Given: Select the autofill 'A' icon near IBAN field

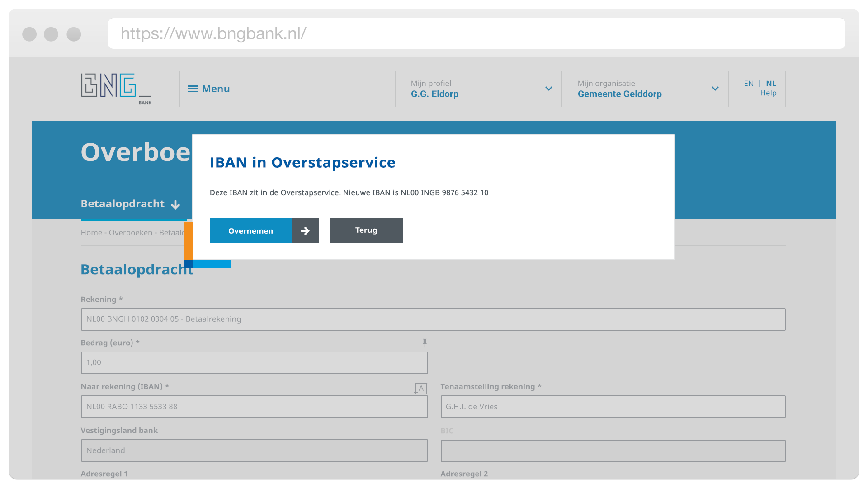Looking at the screenshot, I should (x=420, y=388).
